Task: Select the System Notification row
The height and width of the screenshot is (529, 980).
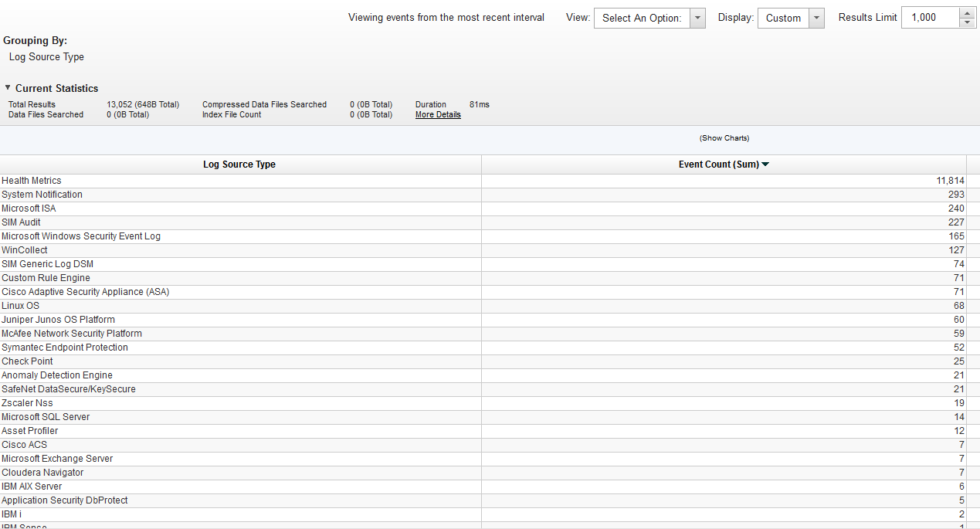Action: pyautogui.click(x=42, y=194)
